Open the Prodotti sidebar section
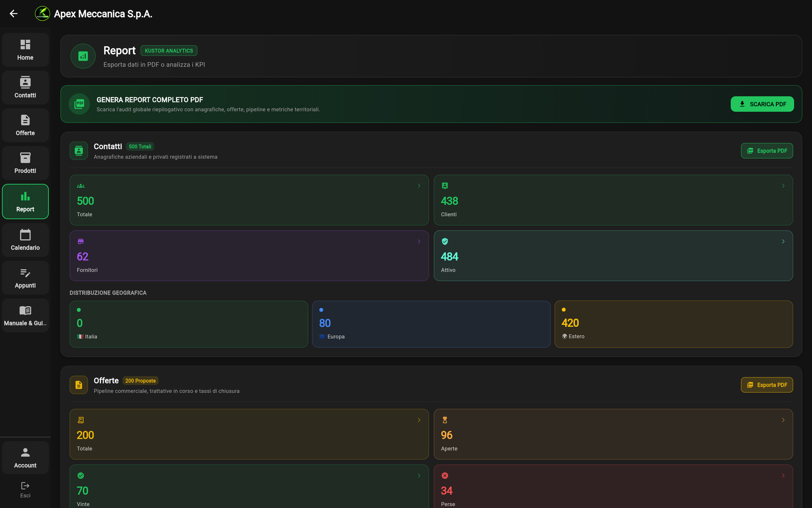 tap(25, 163)
